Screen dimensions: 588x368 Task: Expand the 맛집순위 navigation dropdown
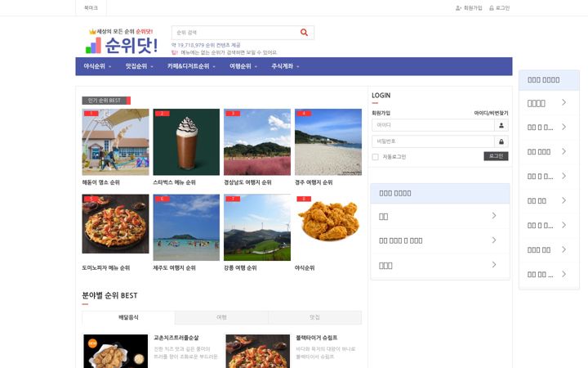[x=140, y=66]
